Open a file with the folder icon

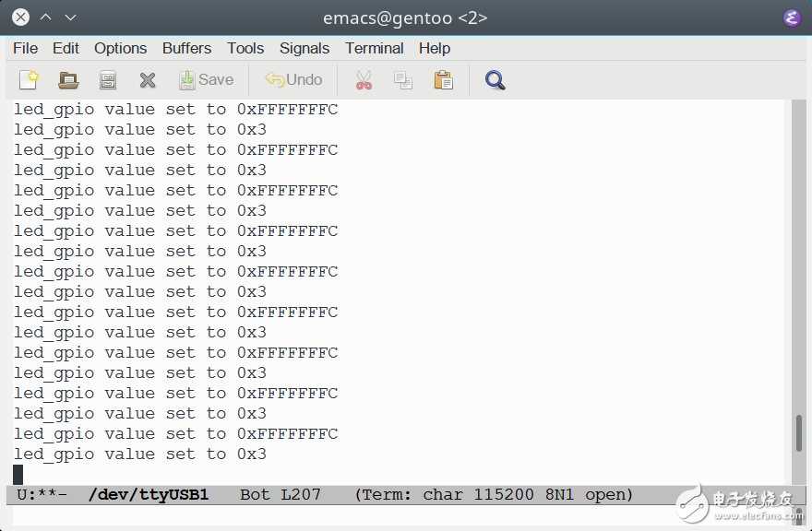tap(68, 80)
